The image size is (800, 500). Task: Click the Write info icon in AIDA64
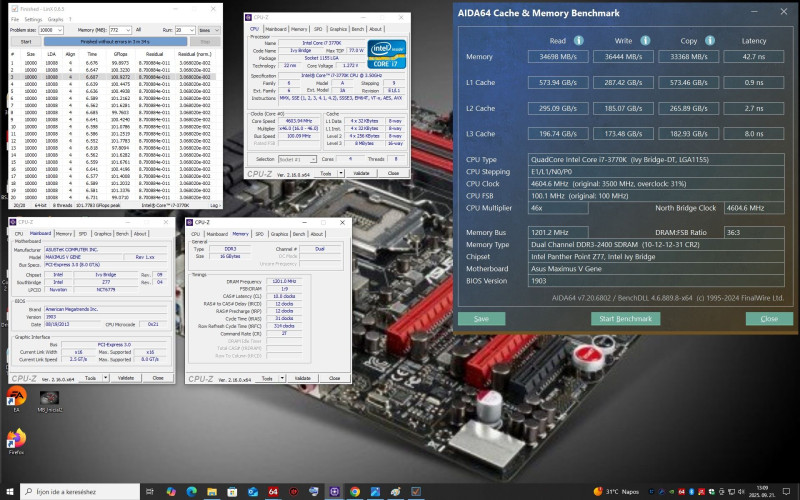coord(645,40)
